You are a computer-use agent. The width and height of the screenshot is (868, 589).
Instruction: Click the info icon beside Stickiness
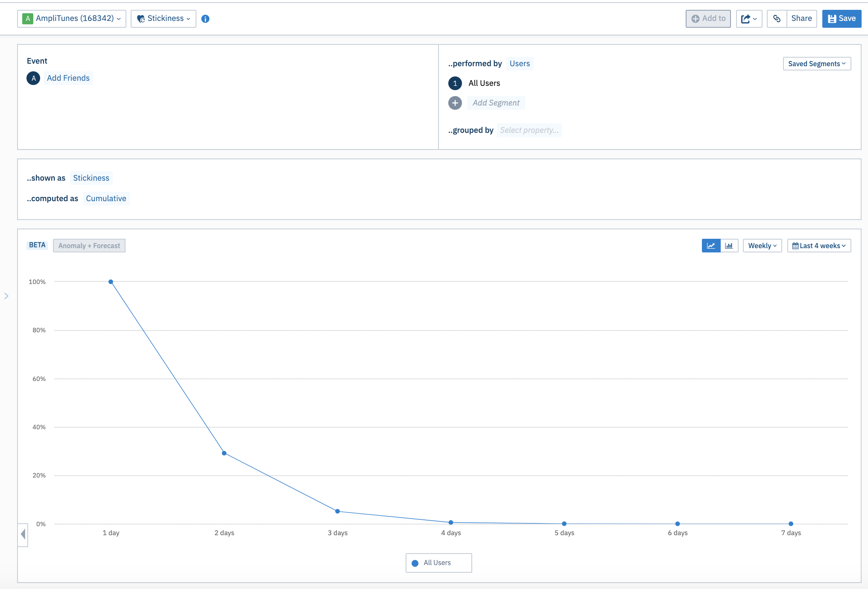205,19
